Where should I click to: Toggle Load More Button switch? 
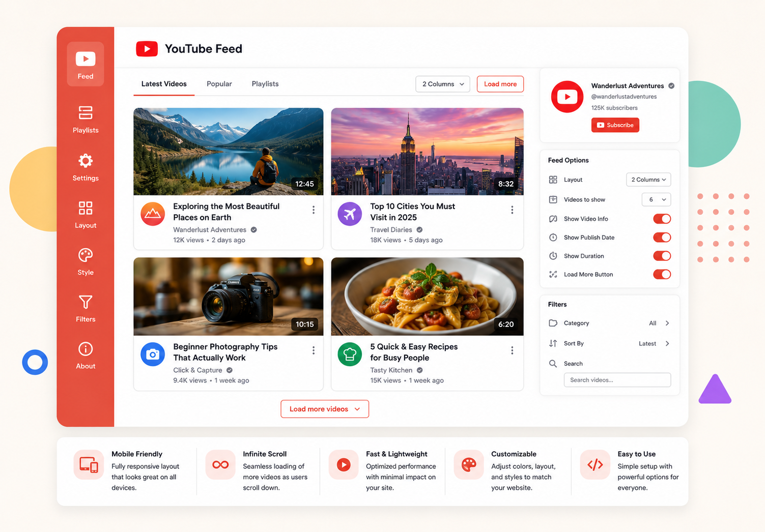coord(662,274)
